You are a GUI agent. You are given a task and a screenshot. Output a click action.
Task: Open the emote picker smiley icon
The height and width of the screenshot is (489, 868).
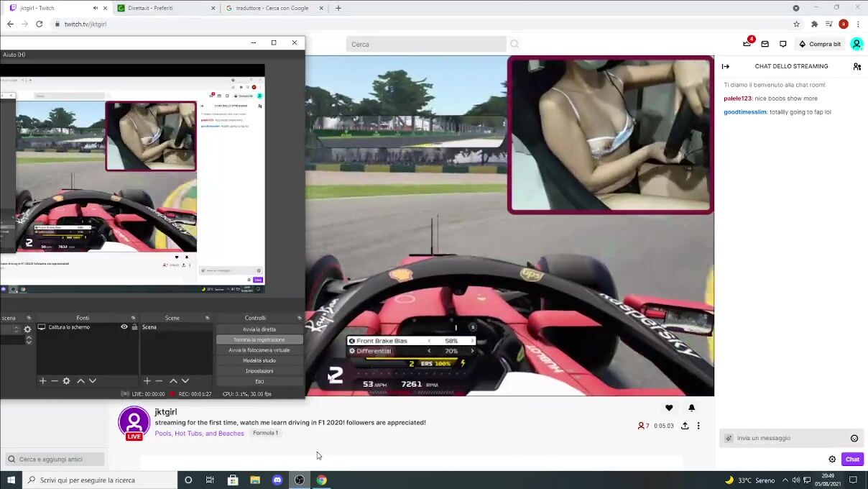click(854, 438)
